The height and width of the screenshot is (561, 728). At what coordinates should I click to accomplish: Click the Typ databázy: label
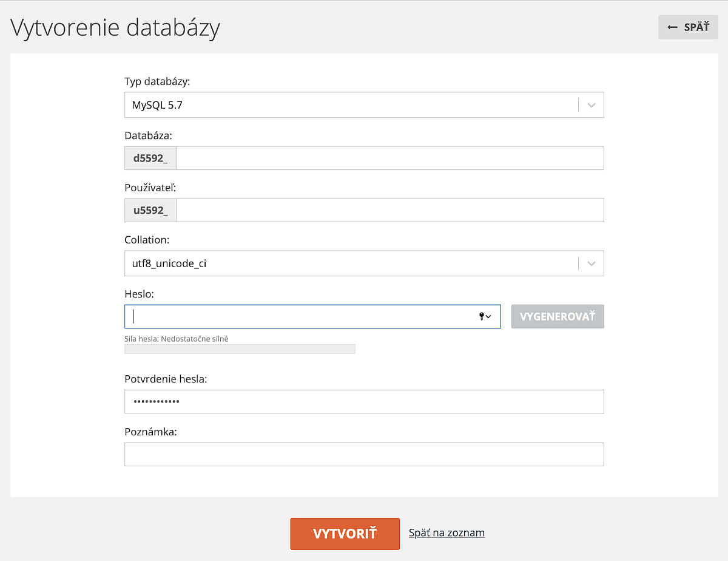click(x=157, y=81)
